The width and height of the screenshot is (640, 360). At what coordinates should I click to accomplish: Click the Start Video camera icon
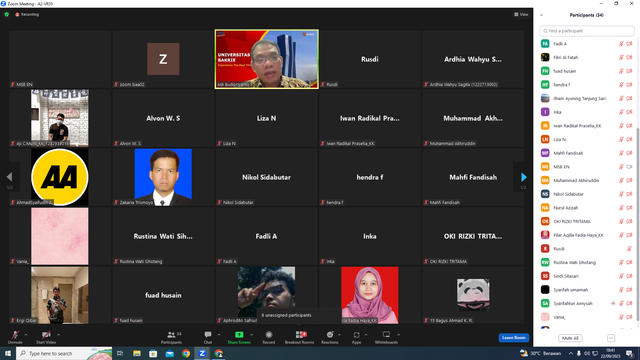pos(46,335)
